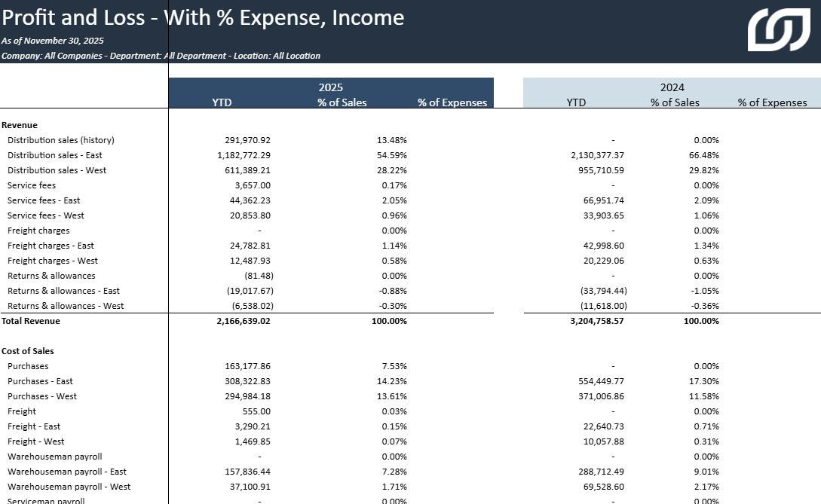Screen dimensions: 821x504
Task: Click the 54.59% sales percentage
Action: pos(391,155)
